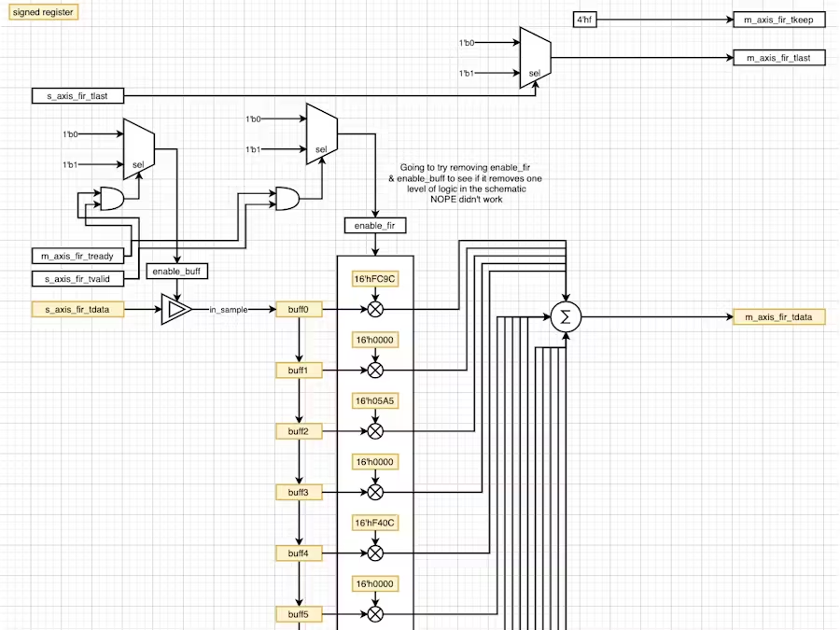The width and height of the screenshot is (840, 630).
Task: Click the AND gate near enable_buff
Action: tap(112, 198)
